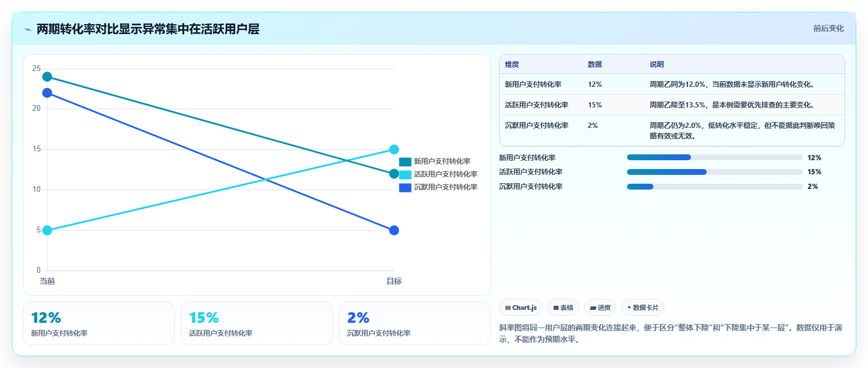Click the 目标 x-axis label

(394, 282)
